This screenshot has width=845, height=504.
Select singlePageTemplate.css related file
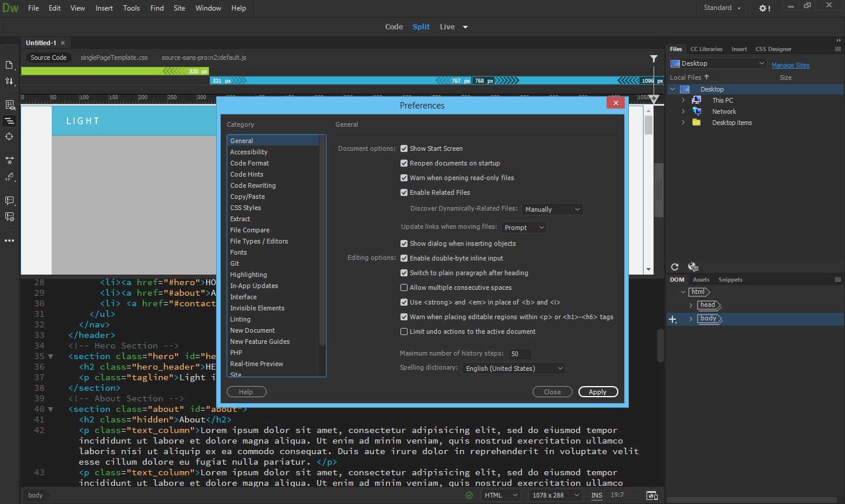[x=114, y=57]
